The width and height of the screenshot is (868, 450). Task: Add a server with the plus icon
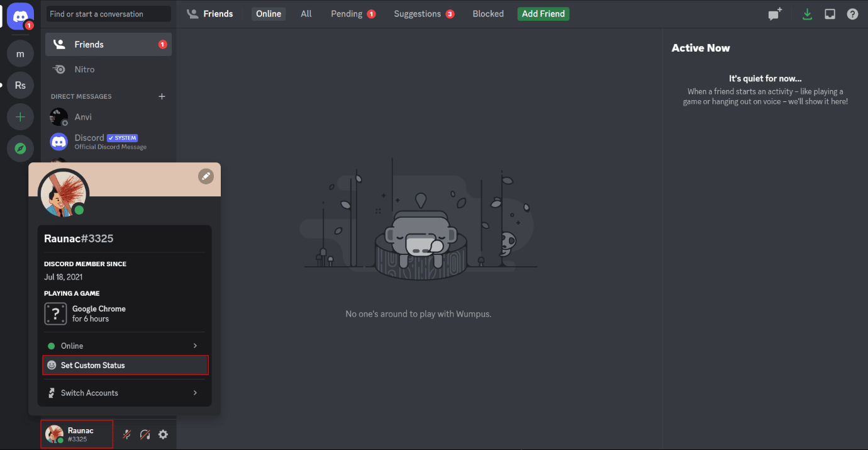click(20, 117)
